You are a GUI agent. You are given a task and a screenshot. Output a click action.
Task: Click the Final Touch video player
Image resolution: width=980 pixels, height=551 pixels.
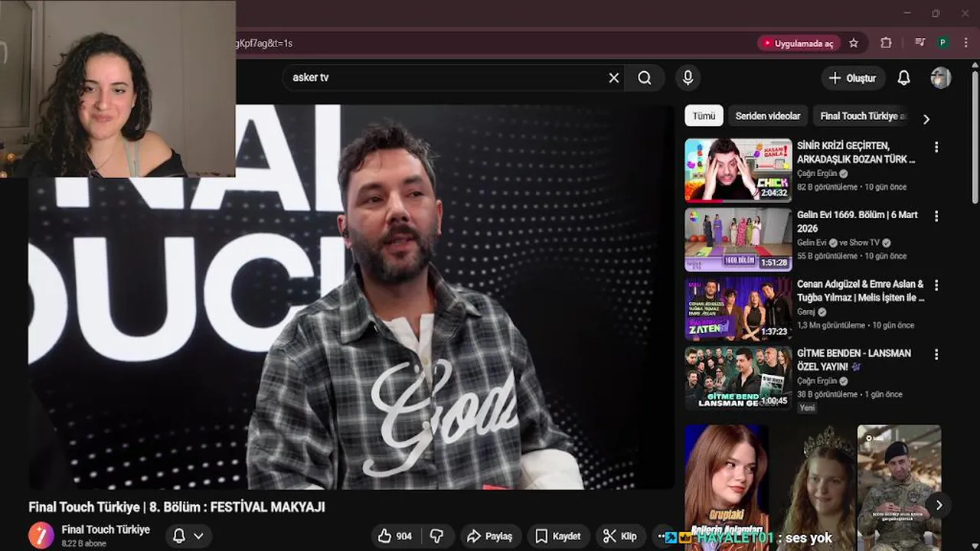(351, 297)
